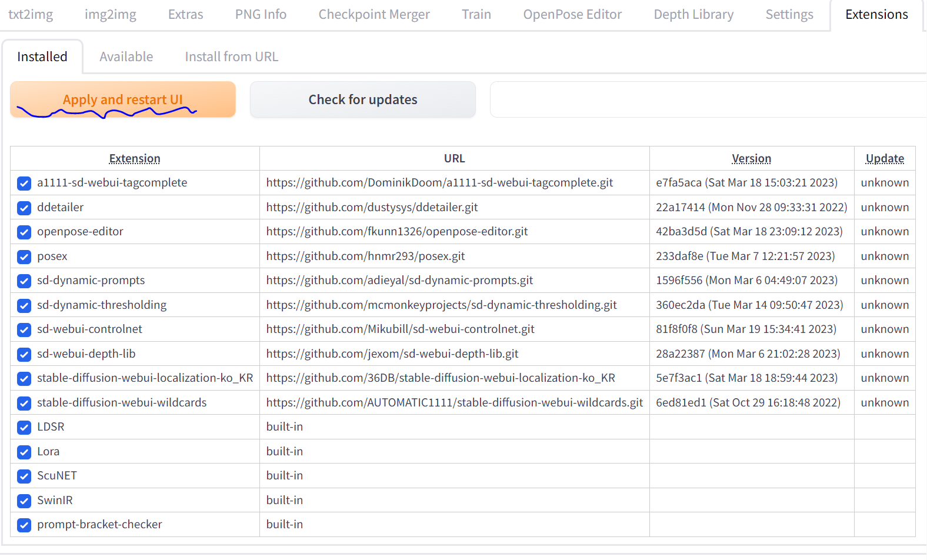
Task: Click version 22a17414 cell
Action: [x=751, y=208]
